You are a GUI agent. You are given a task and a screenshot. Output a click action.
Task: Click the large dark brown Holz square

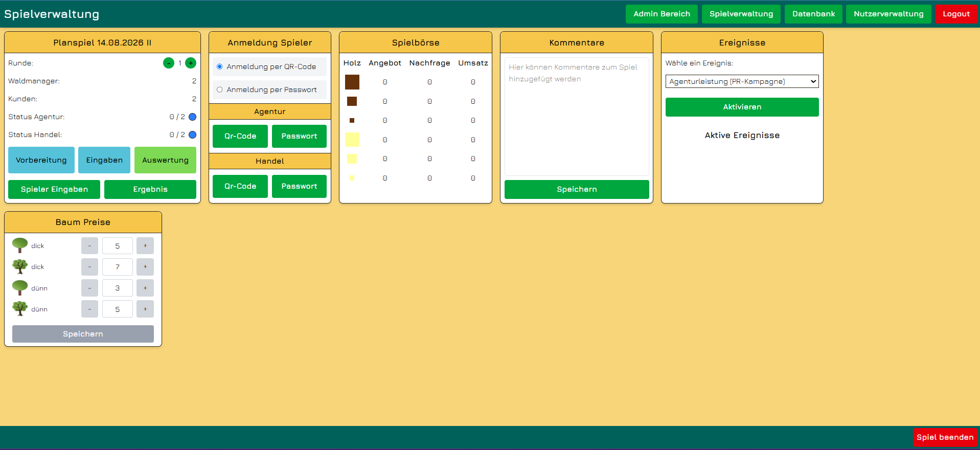click(352, 82)
